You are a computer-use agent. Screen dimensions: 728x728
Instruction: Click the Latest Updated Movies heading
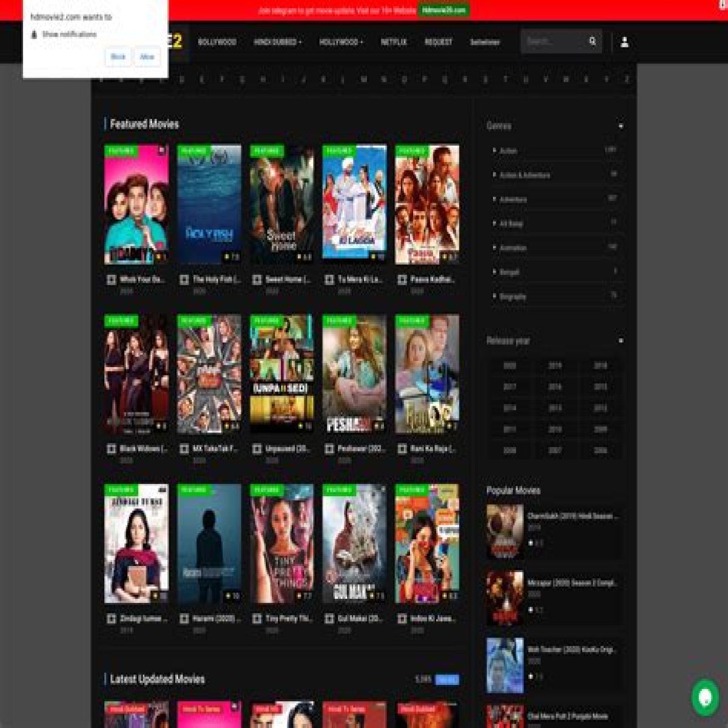(157, 679)
